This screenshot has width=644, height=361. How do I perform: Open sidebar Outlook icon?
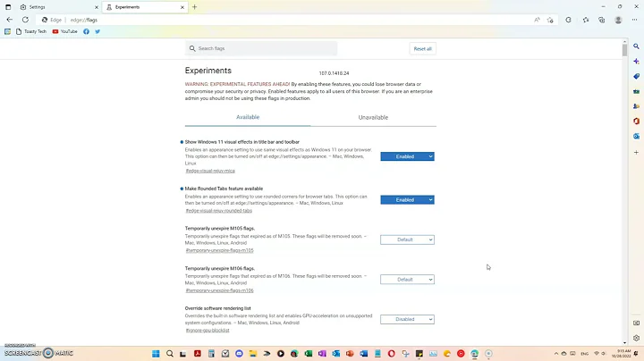tap(636, 136)
